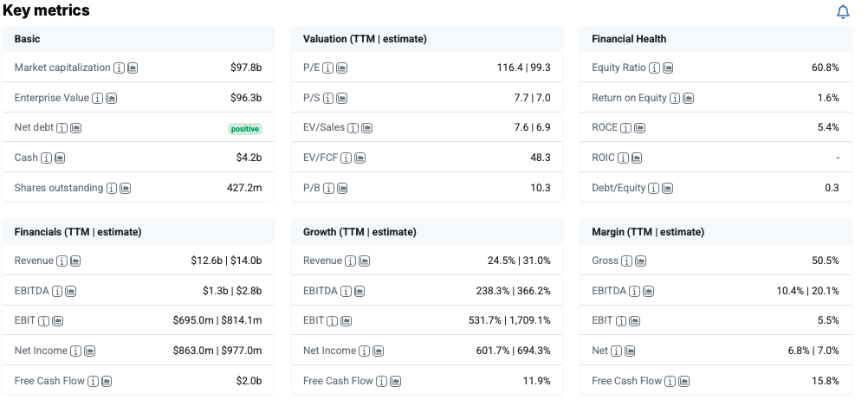This screenshot has width=868, height=406.
Task: Open the Net Income financials chart icon
Action: pos(90,351)
